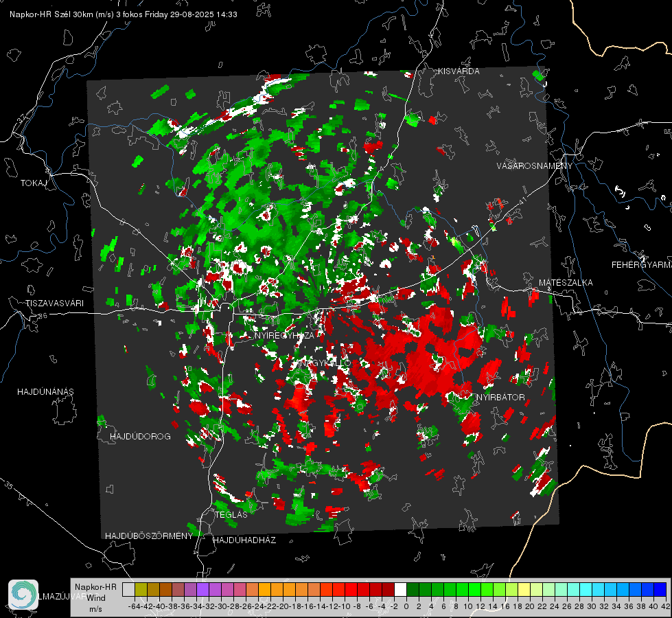Click the Napkor-HR Wind m/s legend title
Image resolution: width=672 pixels, height=618 pixels.
pyautogui.click(x=95, y=598)
